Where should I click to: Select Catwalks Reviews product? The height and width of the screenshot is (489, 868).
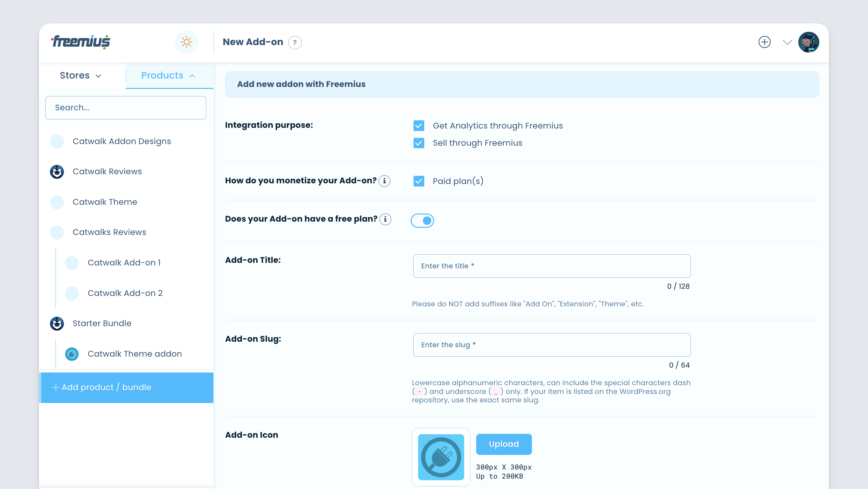pyautogui.click(x=127, y=232)
